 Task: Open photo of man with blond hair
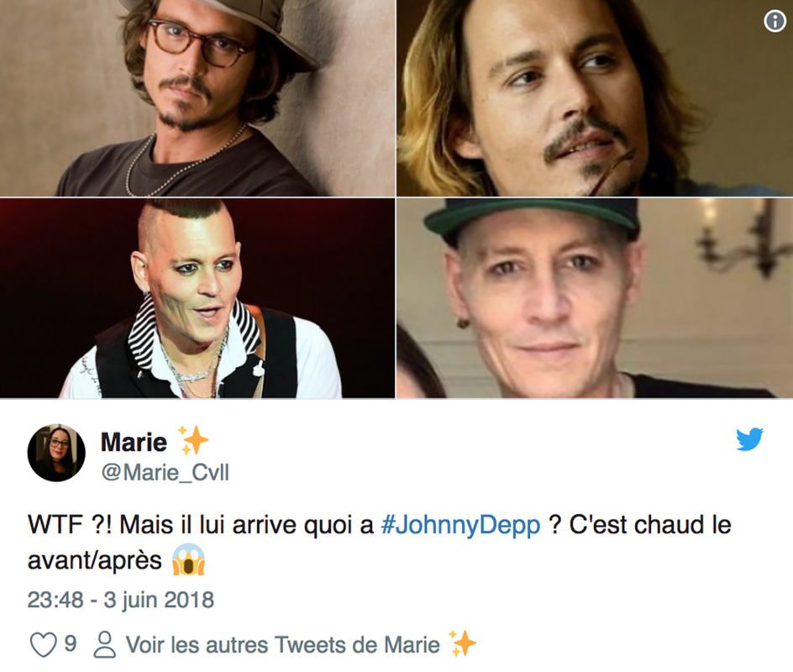(x=595, y=98)
